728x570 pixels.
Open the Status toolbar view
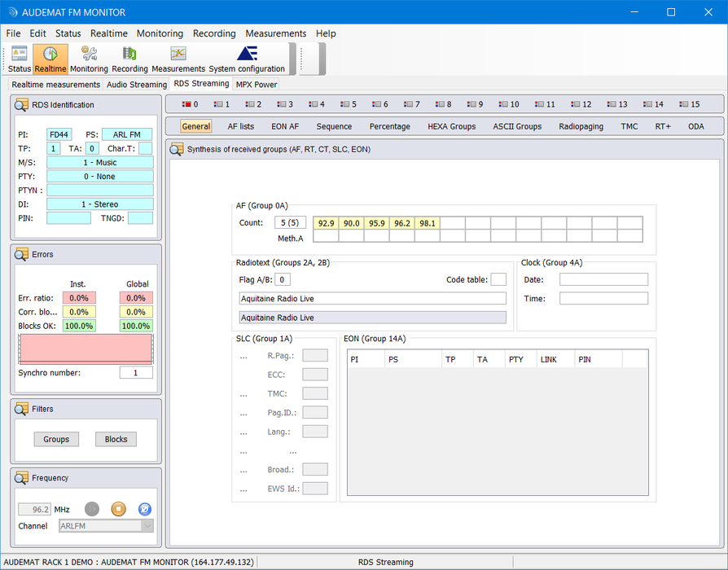(20, 59)
